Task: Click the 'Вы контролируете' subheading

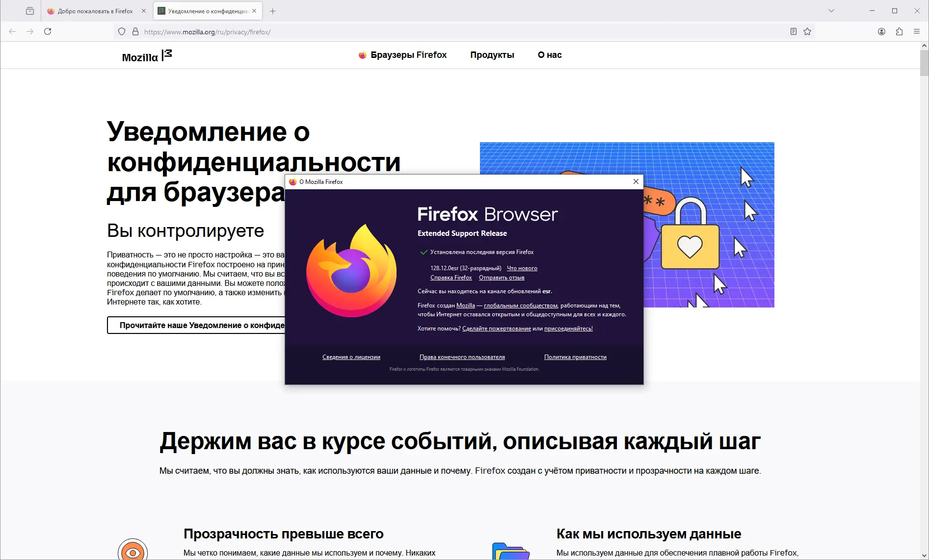Action: point(186,230)
